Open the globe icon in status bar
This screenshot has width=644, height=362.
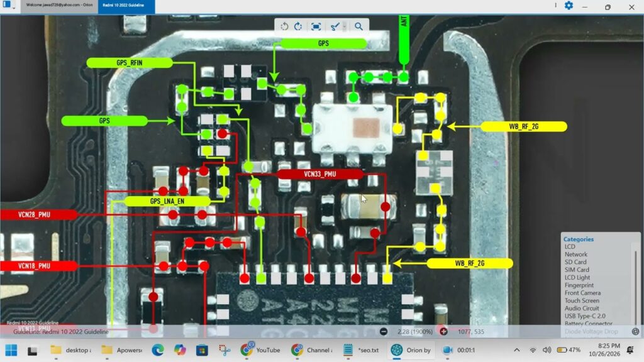635,331
